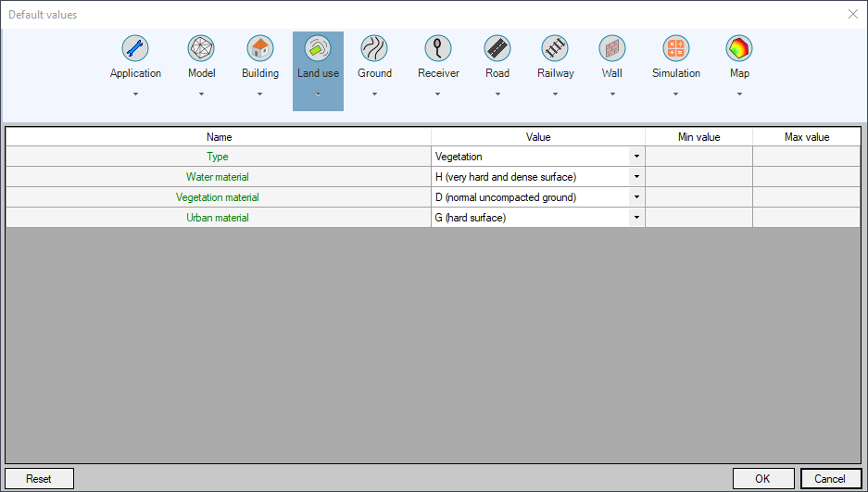Click the Reset button
The image size is (868, 492).
click(x=39, y=479)
